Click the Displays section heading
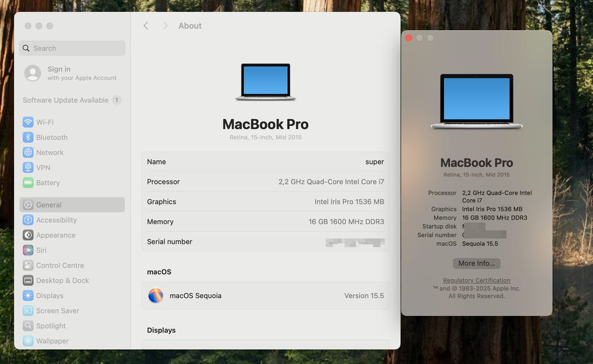The width and height of the screenshot is (593, 364). [161, 330]
